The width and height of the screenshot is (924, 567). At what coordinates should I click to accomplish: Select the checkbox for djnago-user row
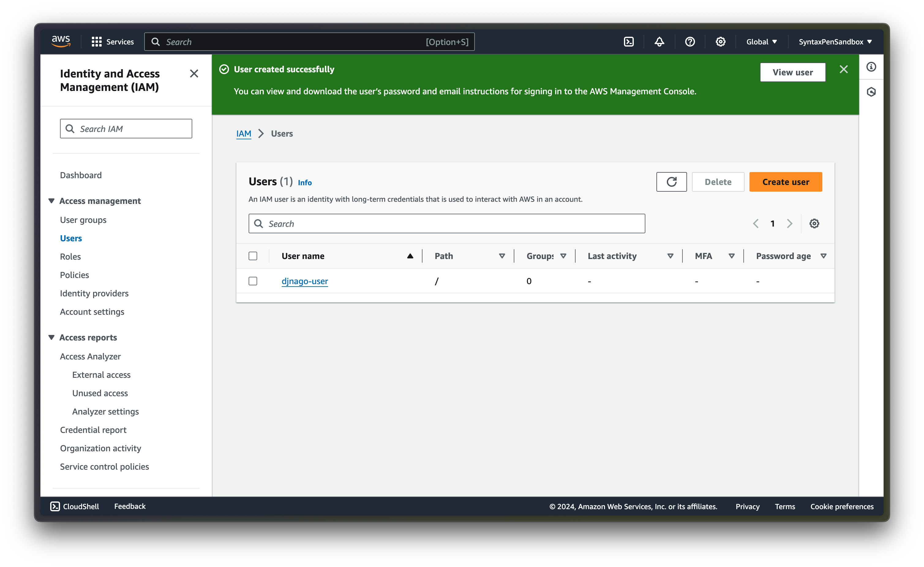[253, 281]
